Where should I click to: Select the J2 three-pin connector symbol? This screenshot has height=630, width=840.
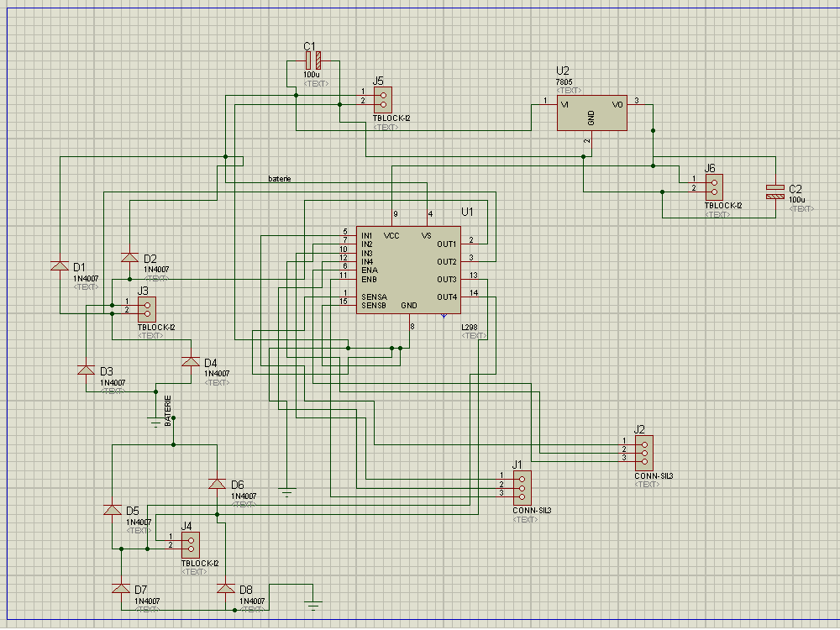point(644,454)
